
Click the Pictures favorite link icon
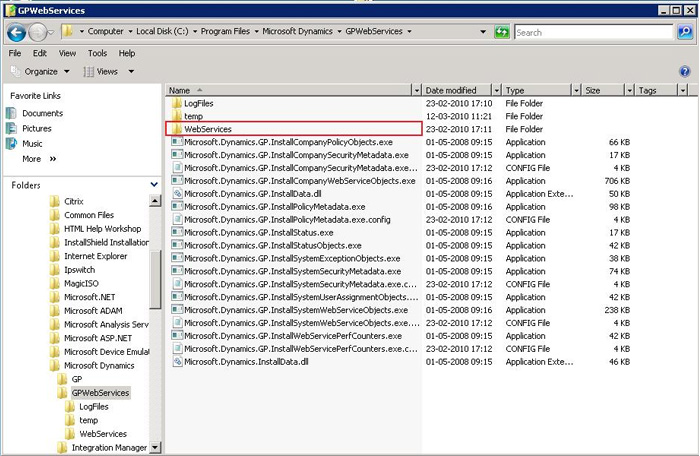tap(12, 128)
